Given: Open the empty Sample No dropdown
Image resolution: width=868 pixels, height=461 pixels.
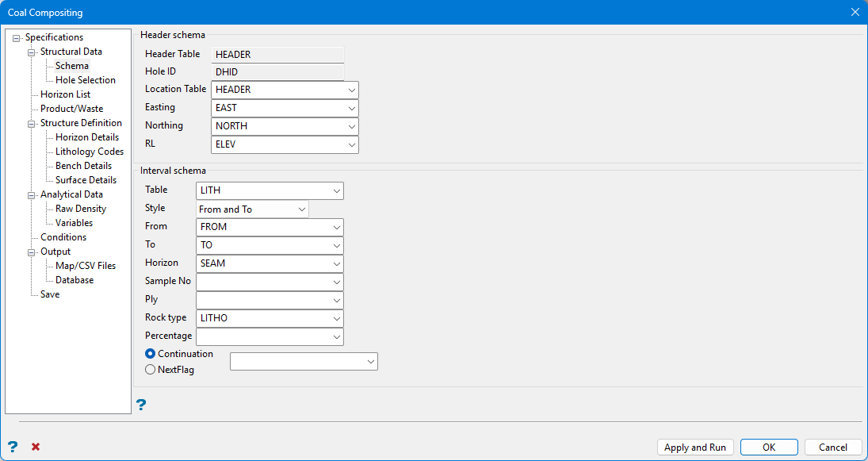Looking at the screenshot, I should coord(270,282).
